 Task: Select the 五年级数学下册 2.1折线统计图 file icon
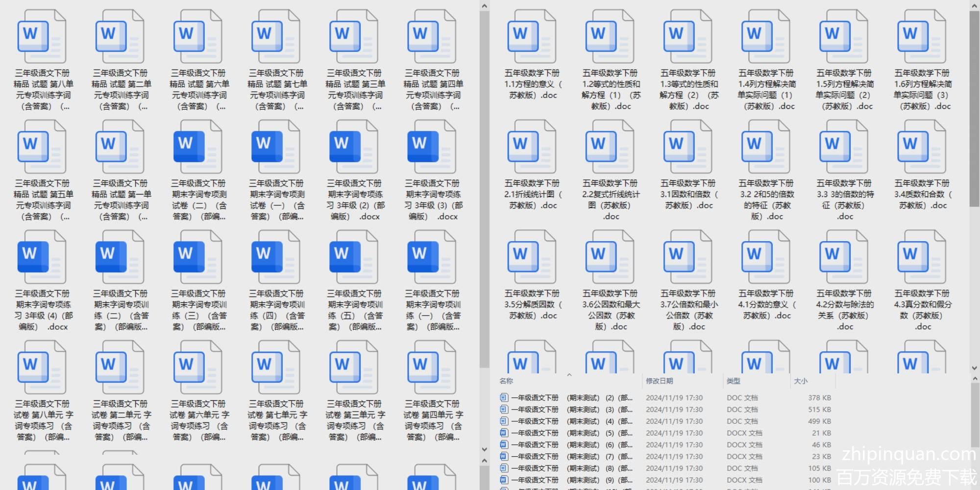point(532,148)
